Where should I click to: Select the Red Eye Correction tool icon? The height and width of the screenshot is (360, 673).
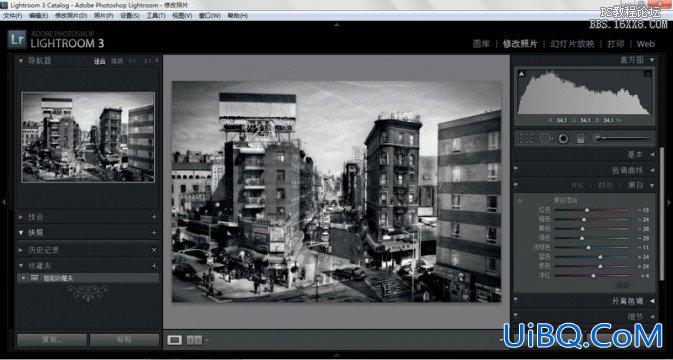pos(563,138)
